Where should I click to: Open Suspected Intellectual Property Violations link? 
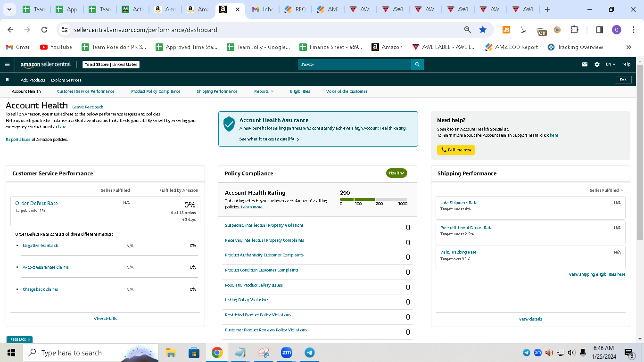[x=264, y=225]
